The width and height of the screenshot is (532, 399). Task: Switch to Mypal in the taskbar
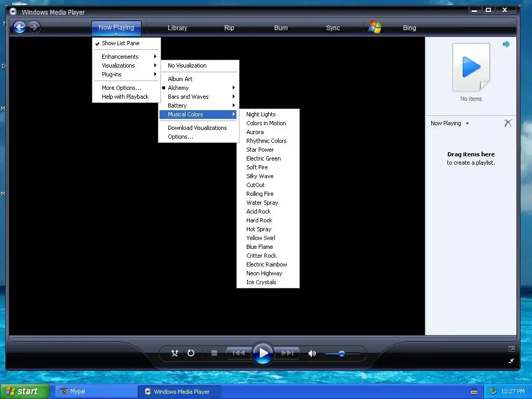click(96, 391)
